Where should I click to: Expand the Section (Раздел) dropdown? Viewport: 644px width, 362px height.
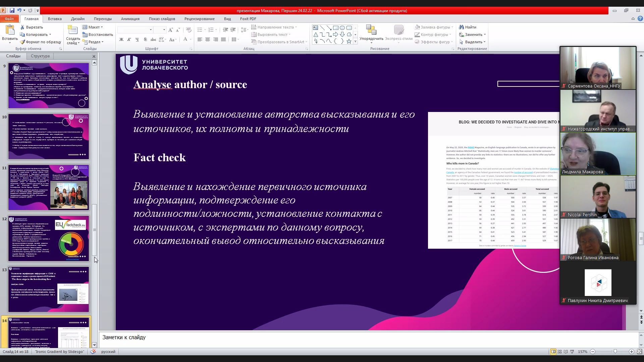(93, 42)
